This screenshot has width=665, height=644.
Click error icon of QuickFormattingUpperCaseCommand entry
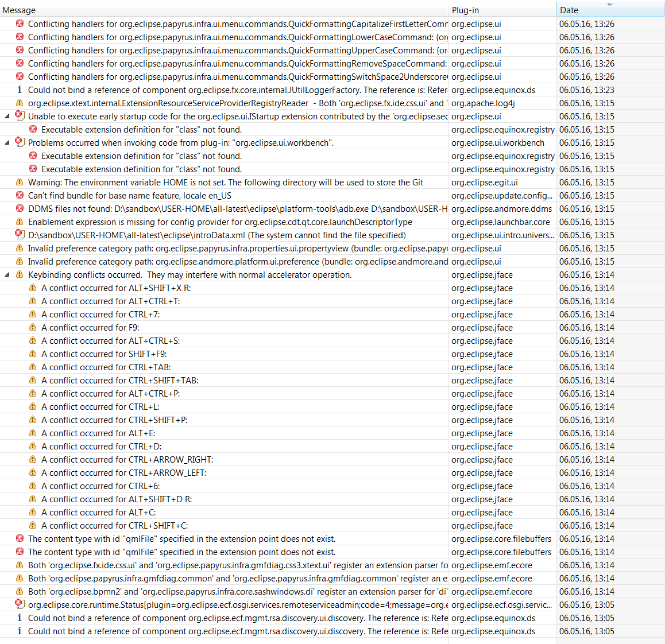[x=20, y=50]
